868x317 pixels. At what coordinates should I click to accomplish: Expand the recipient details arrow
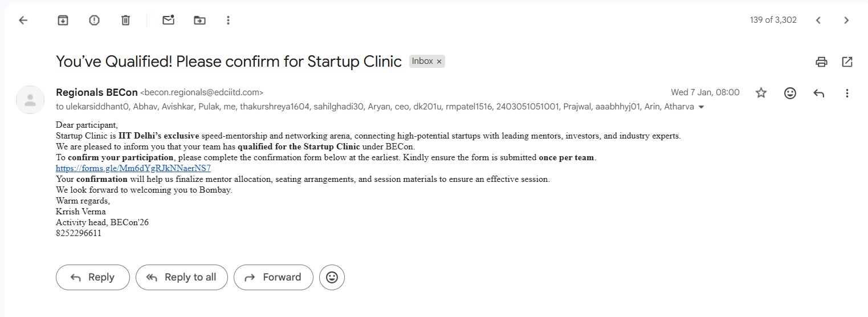(701, 107)
